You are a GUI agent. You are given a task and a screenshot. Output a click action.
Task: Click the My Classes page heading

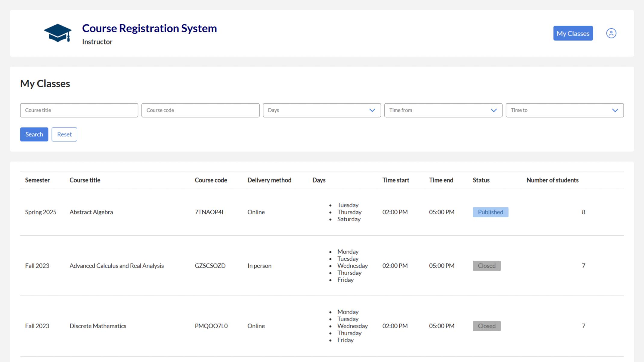point(45,84)
